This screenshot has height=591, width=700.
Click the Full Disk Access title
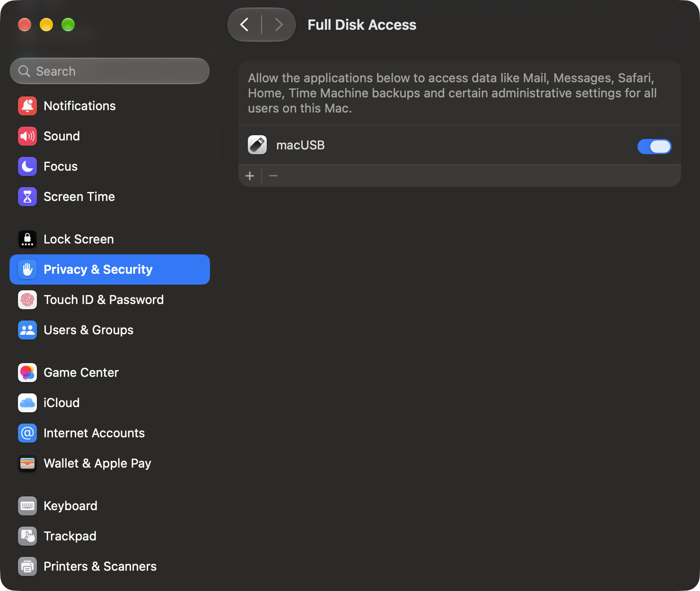point(362,25)
